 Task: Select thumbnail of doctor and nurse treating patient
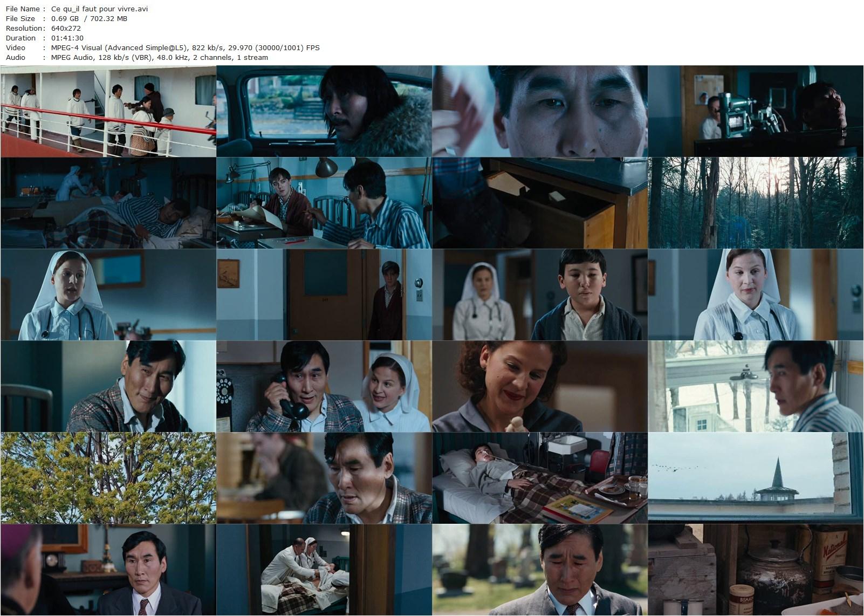(x=324, y=570)
